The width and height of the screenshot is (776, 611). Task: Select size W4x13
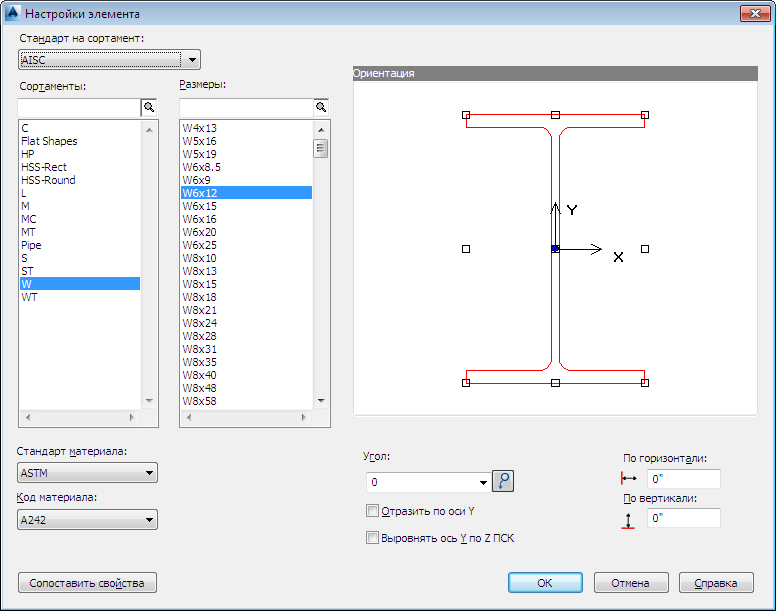coord(246,128)
